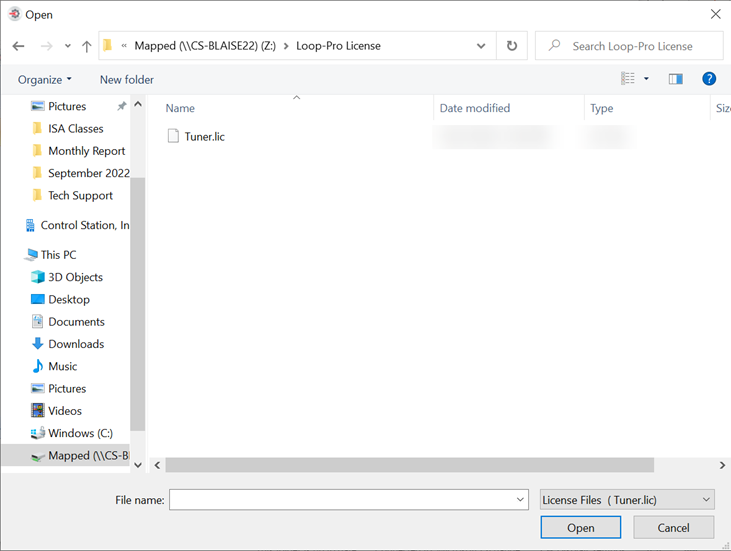Image resolution: width=731 pixels, height=551 pixels.
Task: Click the horizontal scrollbar right arrow
Action: click(x=722, y=465)
